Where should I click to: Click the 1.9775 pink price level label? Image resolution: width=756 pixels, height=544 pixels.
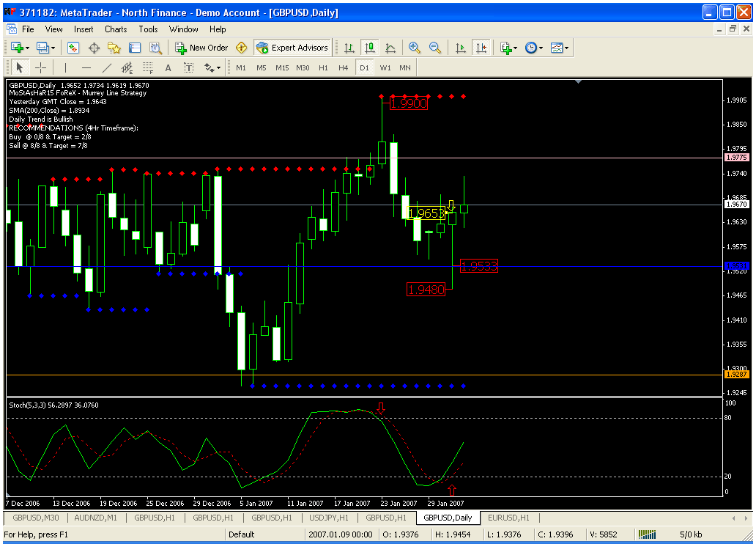click(x=735, y=157)
